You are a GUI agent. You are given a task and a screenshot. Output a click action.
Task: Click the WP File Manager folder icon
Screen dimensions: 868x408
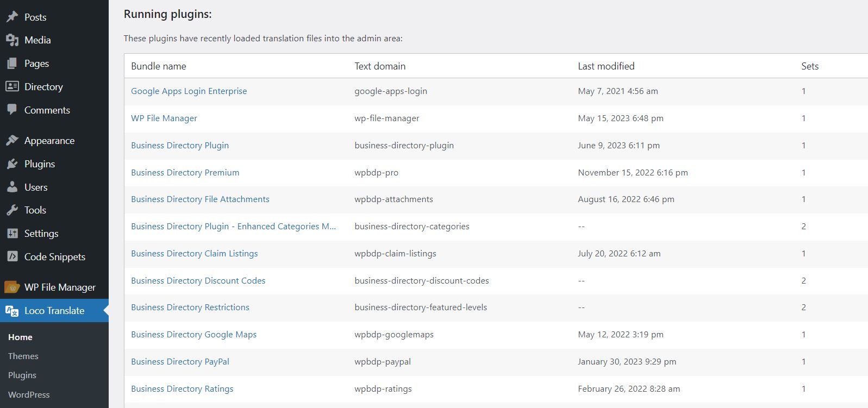(x=12, y=287)
